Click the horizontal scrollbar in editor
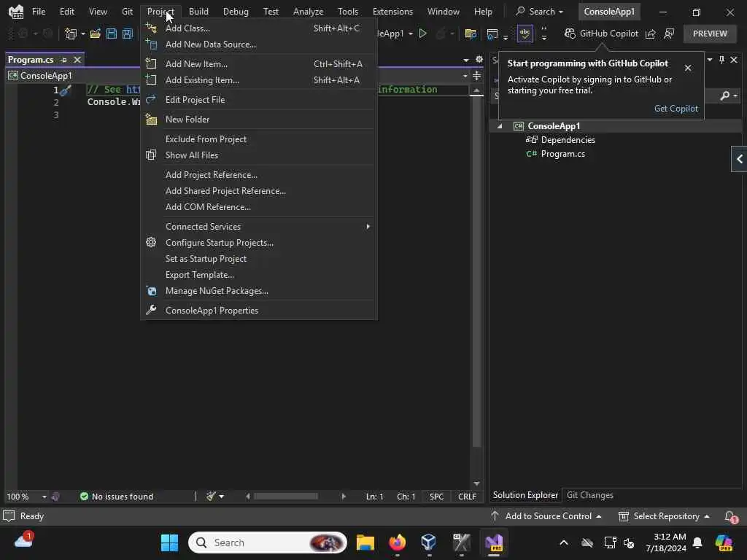Image resolution: width=747 pixels, height=560 pixels. (x=285, y=496)
